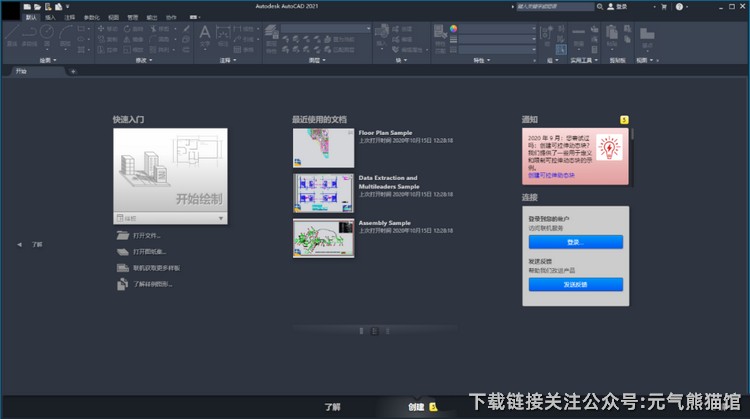
Task: Click the 发送反馈 feedback button
Action: pos(575,285)
